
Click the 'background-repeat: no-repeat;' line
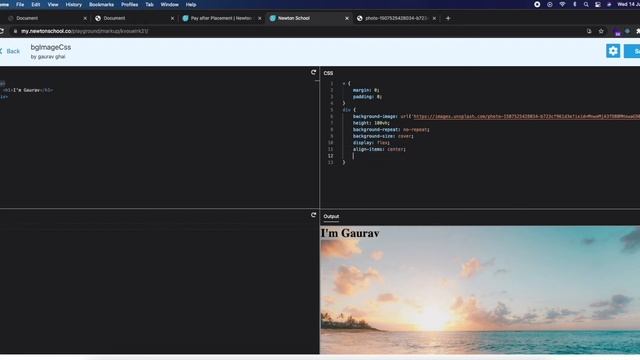391,129
